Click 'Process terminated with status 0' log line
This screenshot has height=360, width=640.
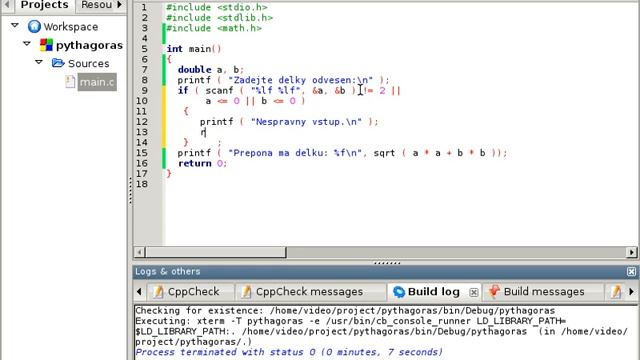(289, 352)
